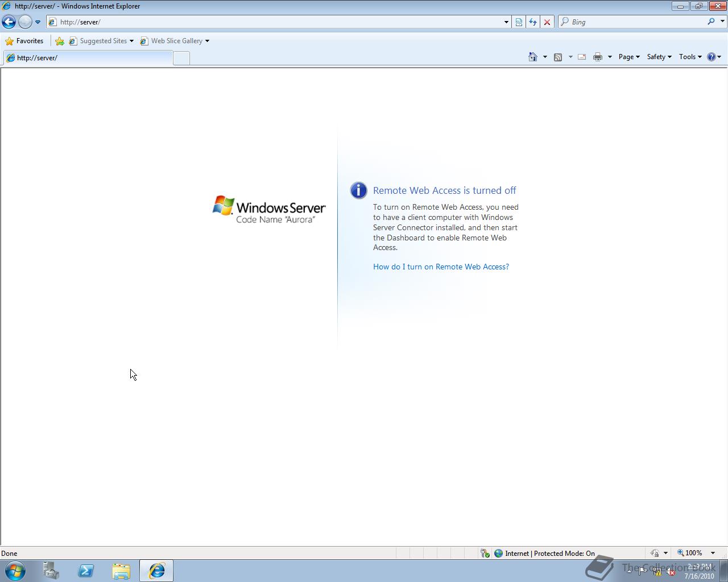Expand Web Slice Gallery dropdown arrow
Image resolution: width=728 pixels, height=582 pixels.
click(207, 41)
